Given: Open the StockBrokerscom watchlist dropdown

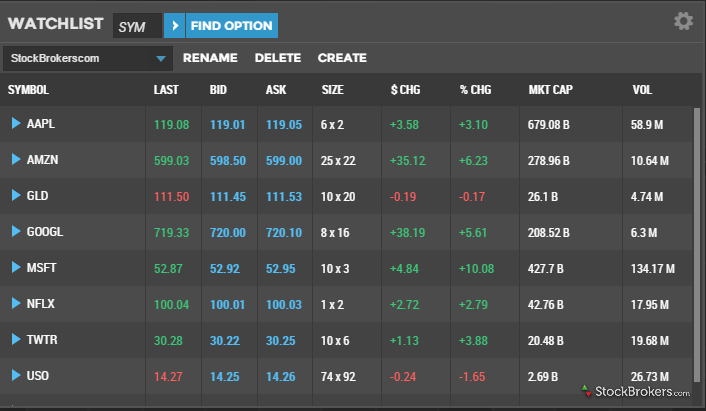Looking at the screenshot, I should pyautogui.click(x=88, y=59).
